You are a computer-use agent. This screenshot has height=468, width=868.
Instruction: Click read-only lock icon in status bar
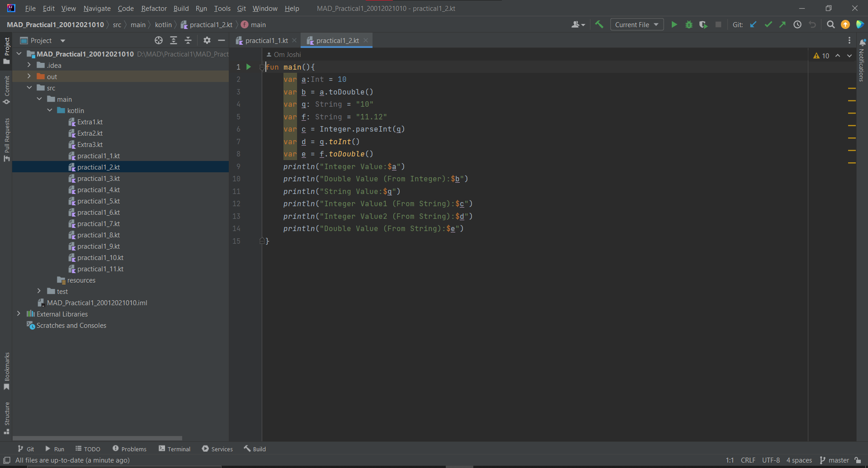pyautogui.click(x=858, y=460)
